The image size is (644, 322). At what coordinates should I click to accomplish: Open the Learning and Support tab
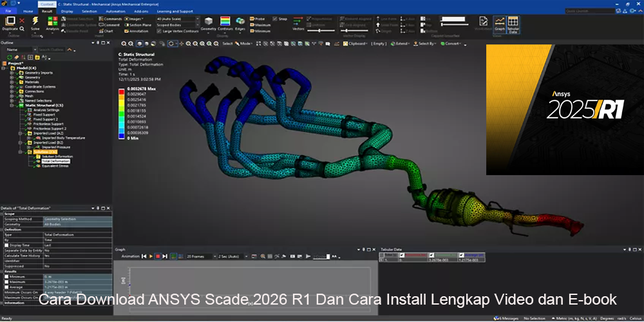pos(175,11)
